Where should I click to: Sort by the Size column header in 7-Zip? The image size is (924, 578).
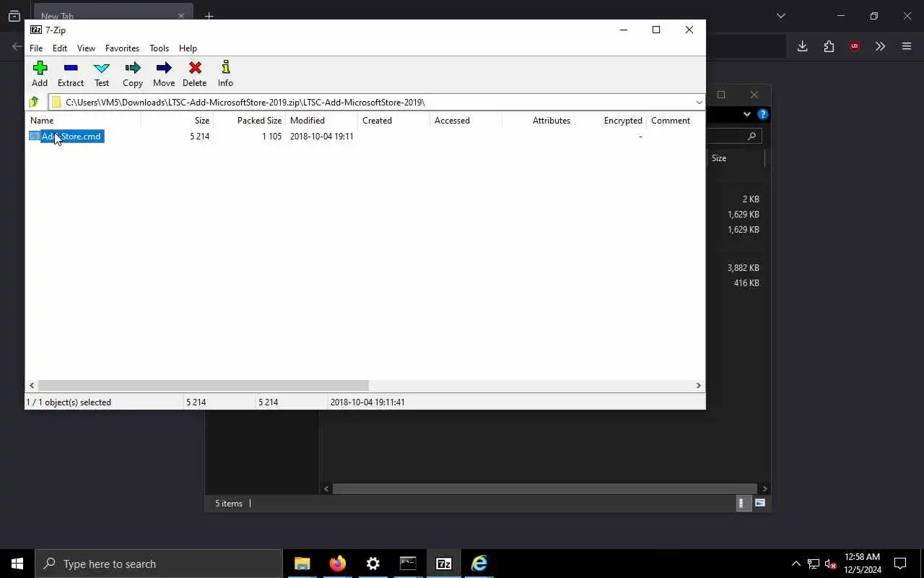(x=177, y=121)
